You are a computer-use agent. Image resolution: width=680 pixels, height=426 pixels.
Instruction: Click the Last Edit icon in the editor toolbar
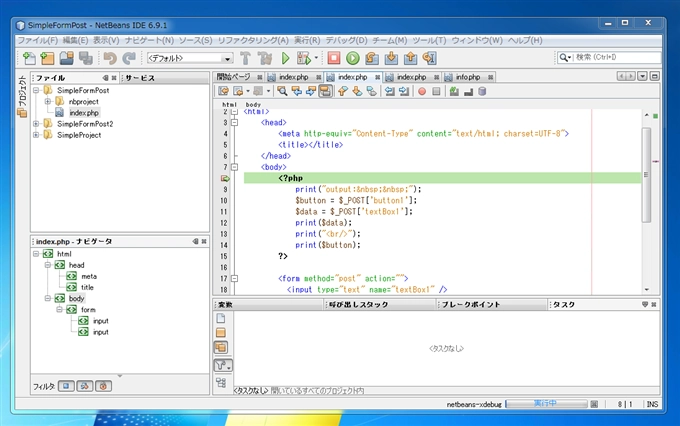(x=224, y=91)
